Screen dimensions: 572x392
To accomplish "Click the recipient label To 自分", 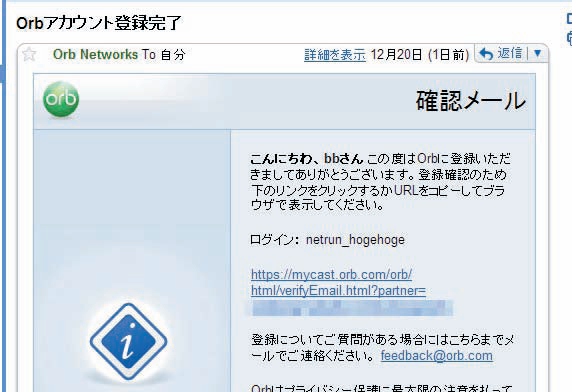I will 164,55.
